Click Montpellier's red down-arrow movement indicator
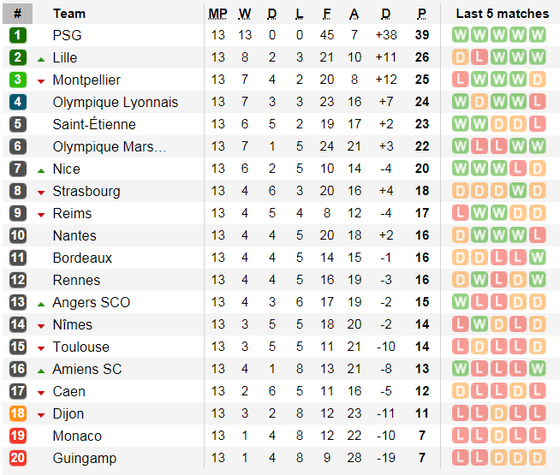This screenshot has width=560, height=475. click(41, 82)
